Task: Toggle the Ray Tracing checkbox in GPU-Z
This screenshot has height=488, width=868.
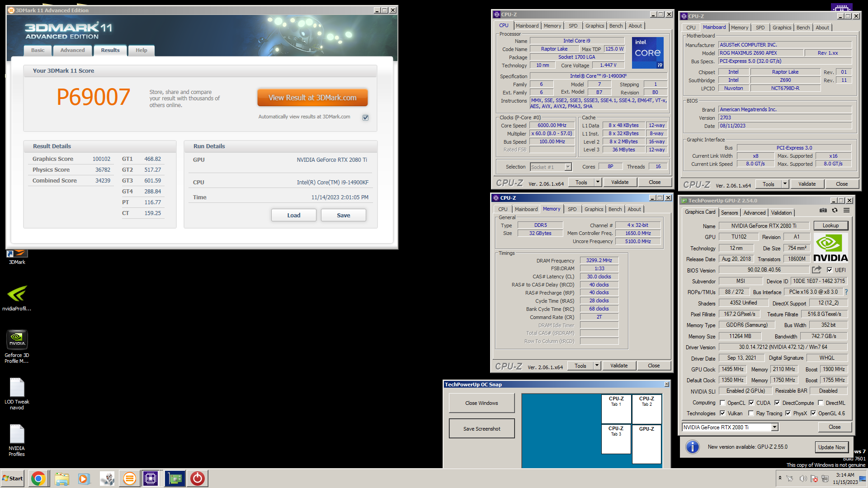Action: [751, 413]
